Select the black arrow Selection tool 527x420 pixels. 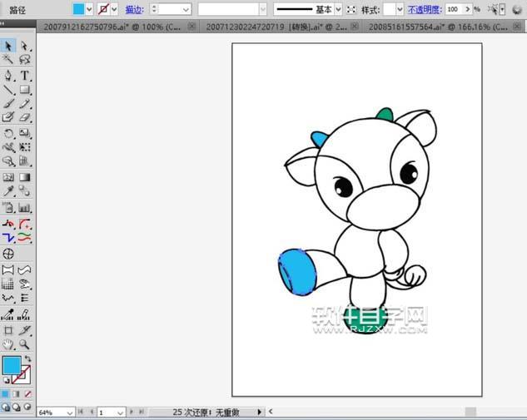[x=8, y=46]
